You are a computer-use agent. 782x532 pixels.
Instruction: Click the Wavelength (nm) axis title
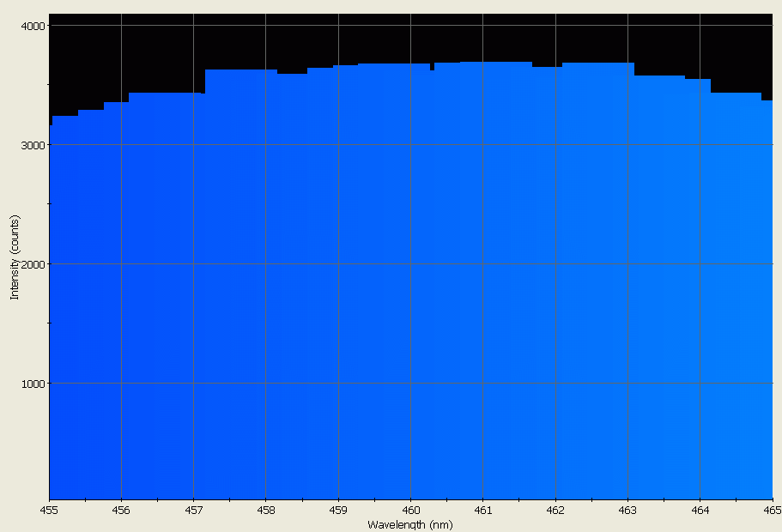click(409, 524)
